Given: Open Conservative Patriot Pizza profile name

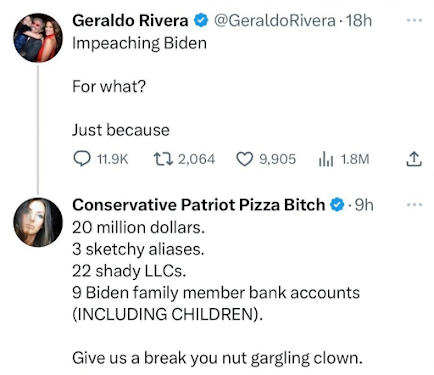Looking at the screenshot, I should [x=199, y=205].
